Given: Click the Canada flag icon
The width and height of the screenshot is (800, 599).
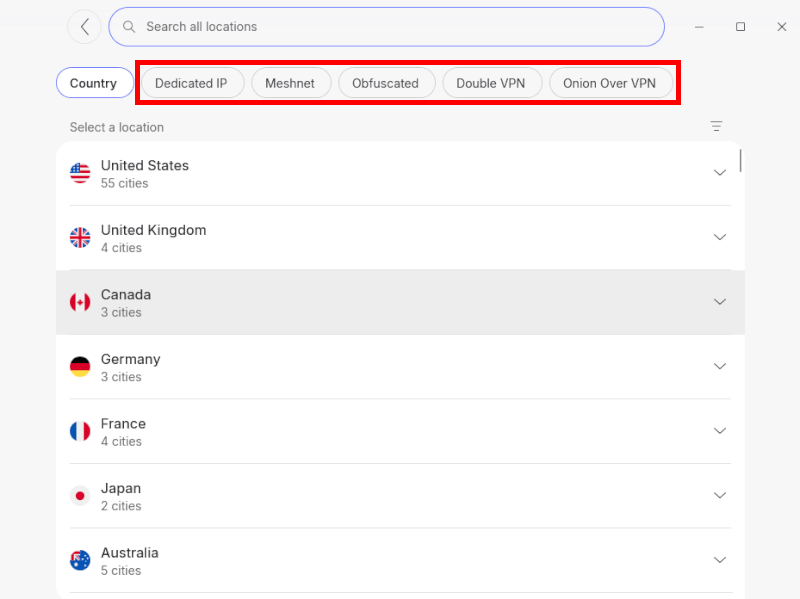Looking at the screenshot, I should pos(80,302).
